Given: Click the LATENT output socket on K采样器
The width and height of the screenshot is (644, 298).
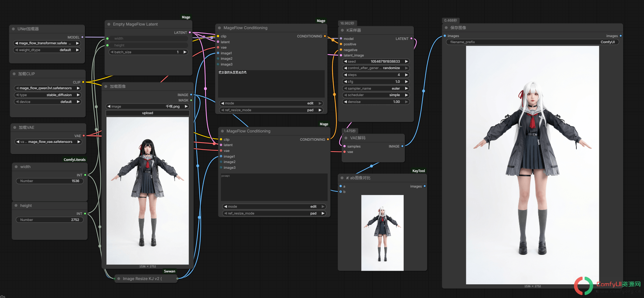Looking at the screenshot, I should (411, 39).
